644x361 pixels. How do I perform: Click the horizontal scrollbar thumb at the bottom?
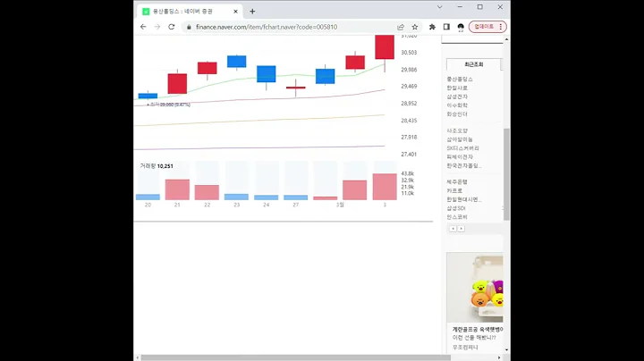(296, 357)
